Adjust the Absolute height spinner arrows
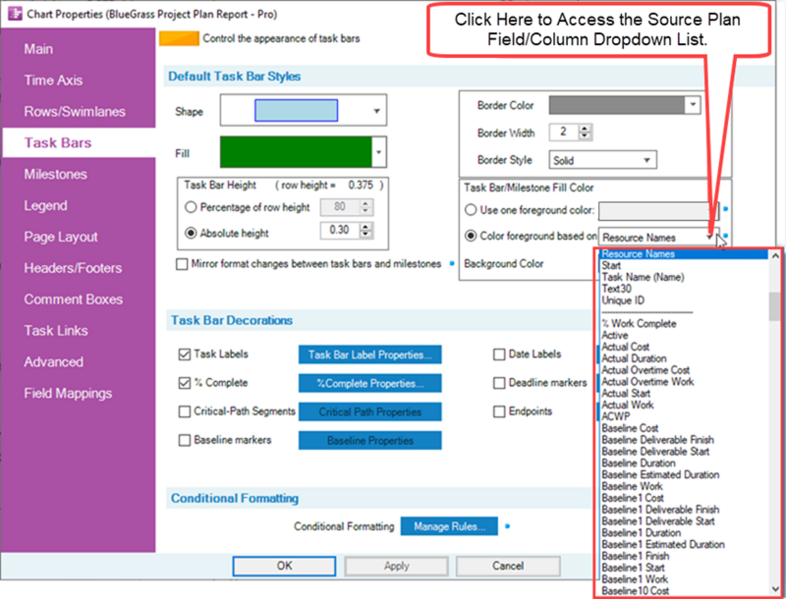This screenshot has height=599, width=786. [366, 230]
